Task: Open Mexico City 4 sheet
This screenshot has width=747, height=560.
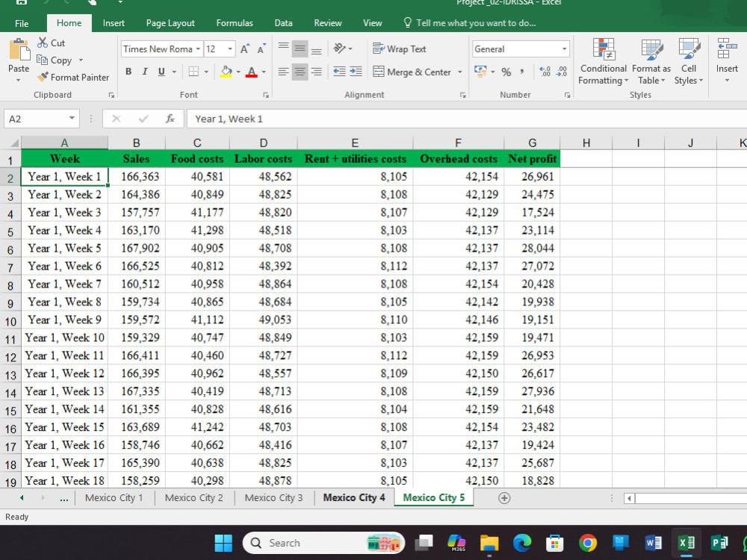Action: (x=354, y=497)
